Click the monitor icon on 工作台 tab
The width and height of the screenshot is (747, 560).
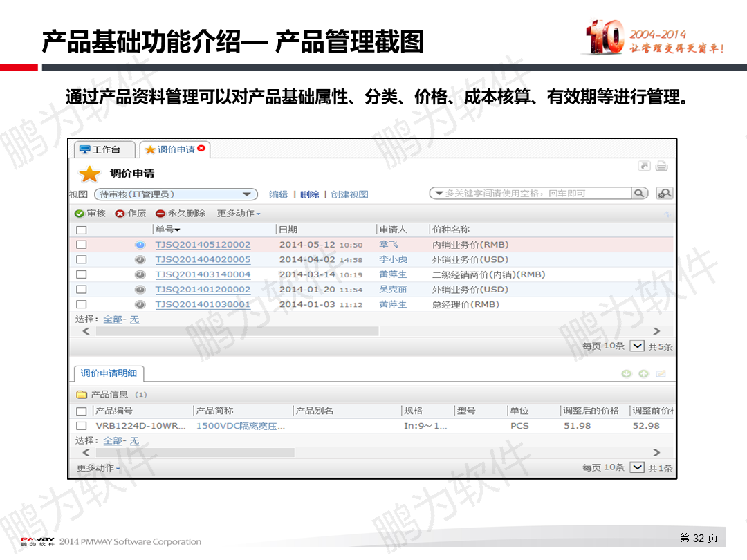pos(85,149)
